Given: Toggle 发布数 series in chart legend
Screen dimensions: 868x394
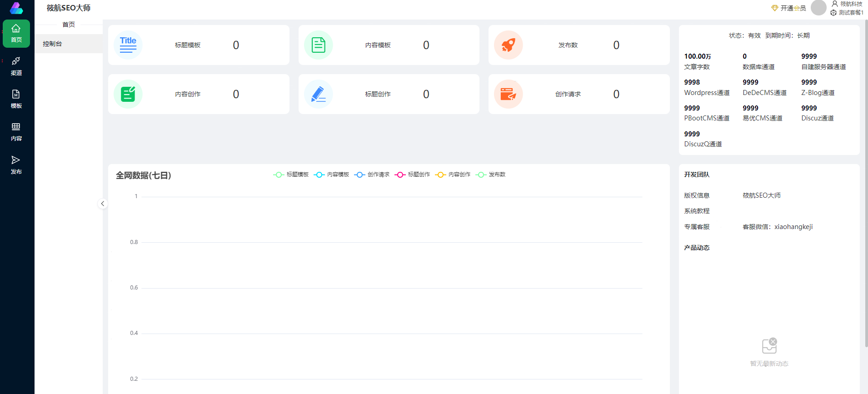Looking at the screenshot, I should pos(490,175).
